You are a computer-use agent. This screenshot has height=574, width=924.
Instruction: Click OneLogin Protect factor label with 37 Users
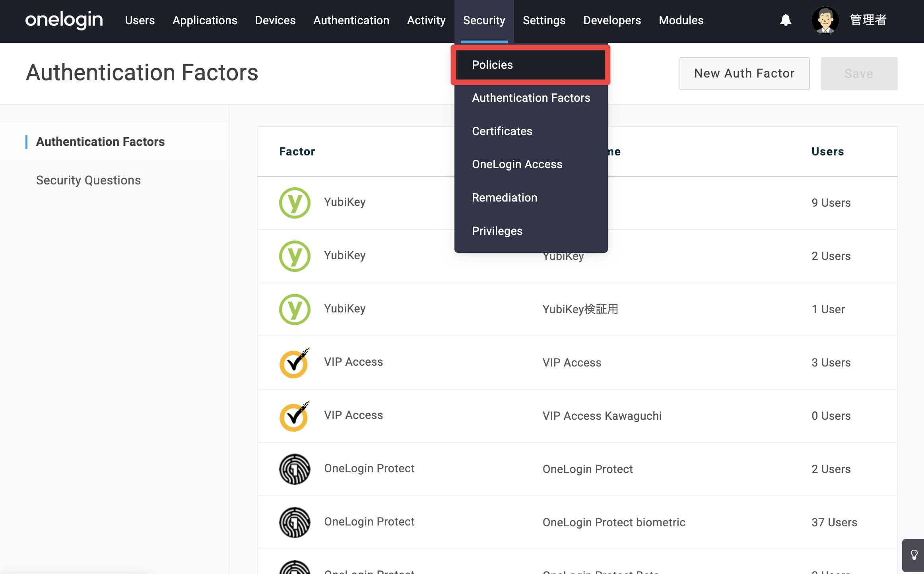pyautogui.click(x=369, y=522)
